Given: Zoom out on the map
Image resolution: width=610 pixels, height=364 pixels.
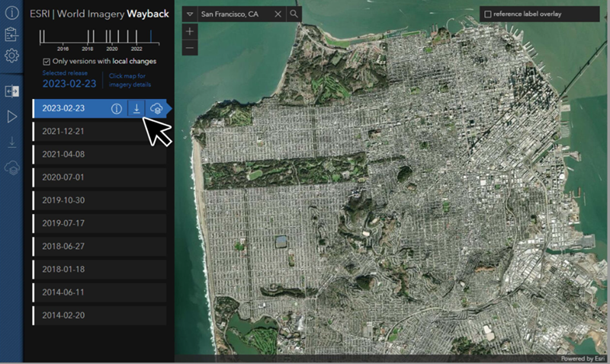Looking at the screenshot, I should (190, 48).
